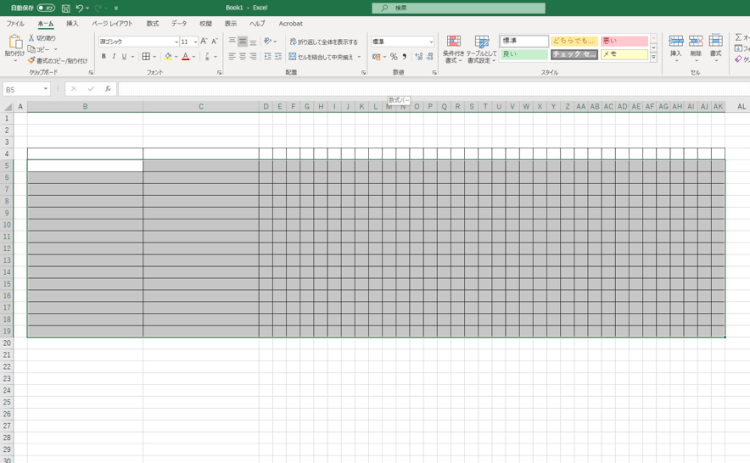Switch to the Insert (挿入) tab

[72, 22]
